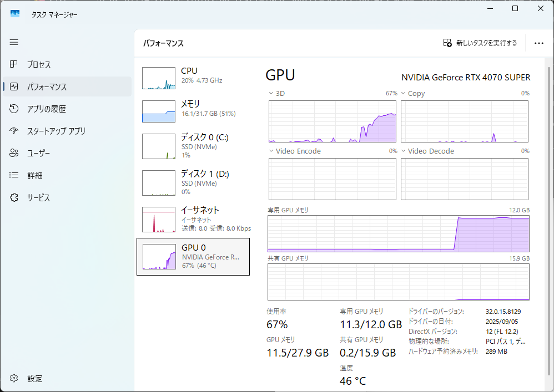Viewport: 554px width, 392px height.
Task: Open the Video Encode graph dropdown
Action: [271, 151]
